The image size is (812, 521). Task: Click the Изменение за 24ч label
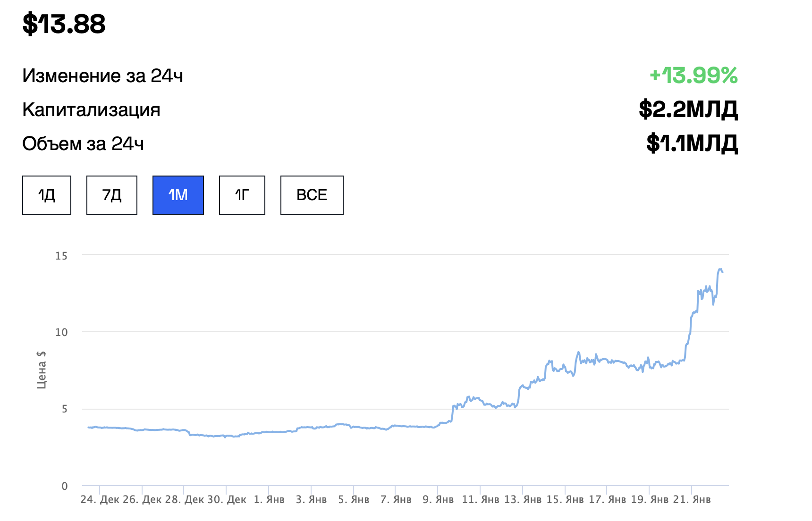click(102, 76)
